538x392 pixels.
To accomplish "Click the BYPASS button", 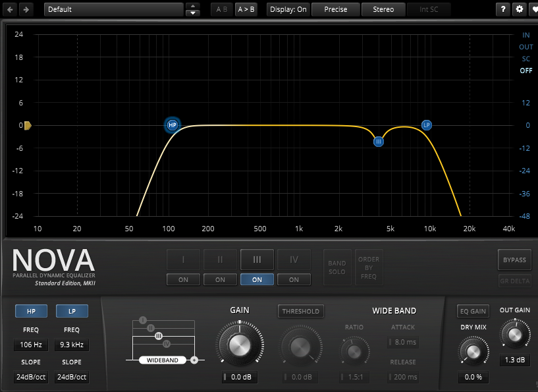I will (x=514, y=260).
